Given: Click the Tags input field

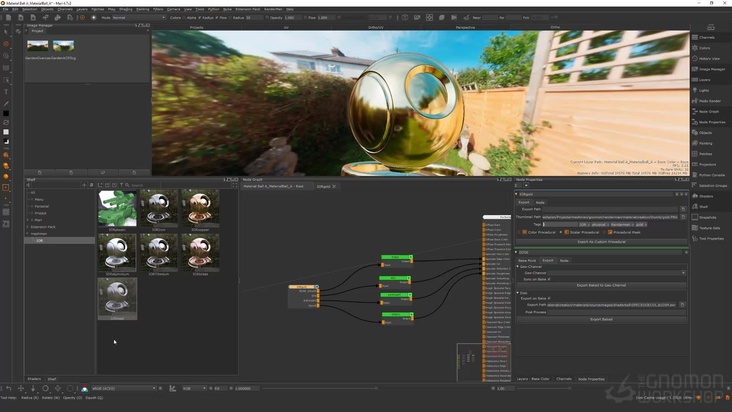Looking at the screenshot, I should click(x=561, y=224).
